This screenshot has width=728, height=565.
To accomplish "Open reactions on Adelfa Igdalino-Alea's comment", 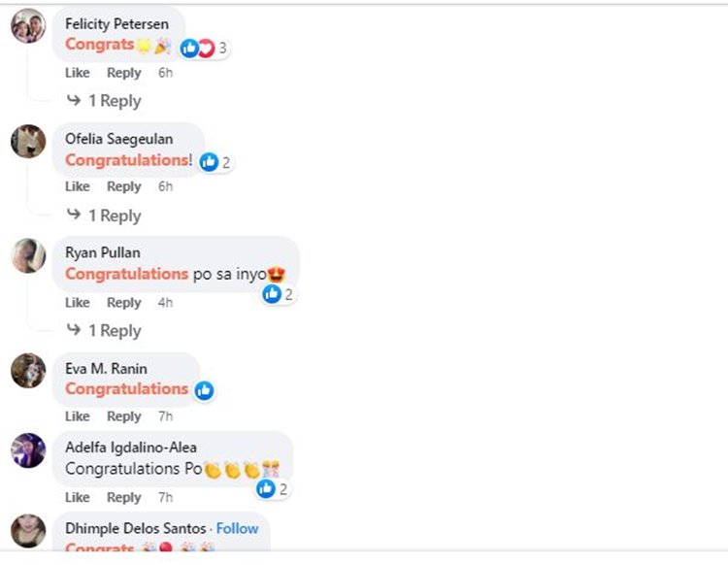I will (x=273, y=488).
